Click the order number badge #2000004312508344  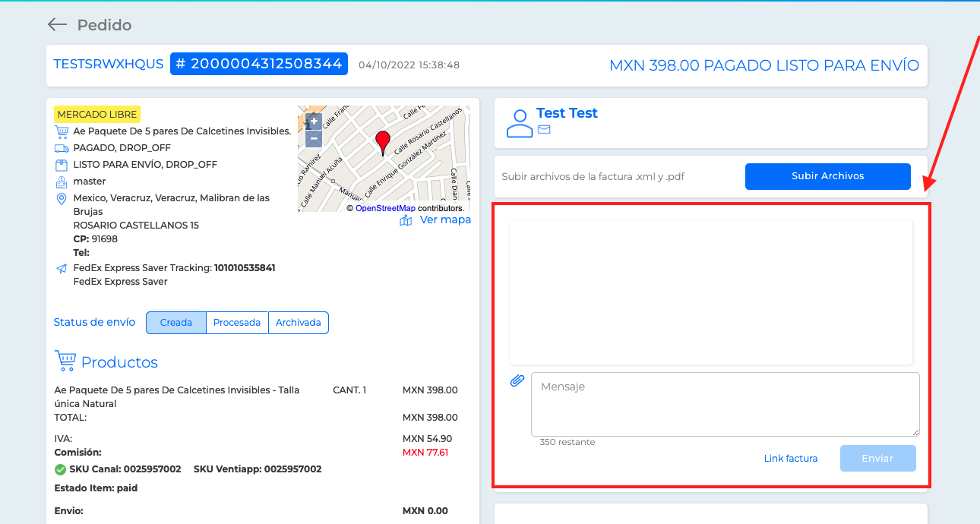tap(259, 64)
